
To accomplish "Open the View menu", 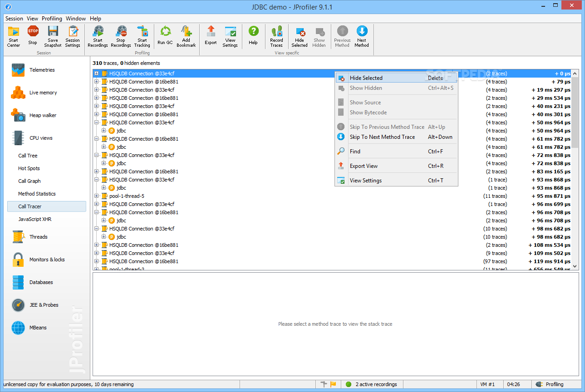I will (32, 19).
